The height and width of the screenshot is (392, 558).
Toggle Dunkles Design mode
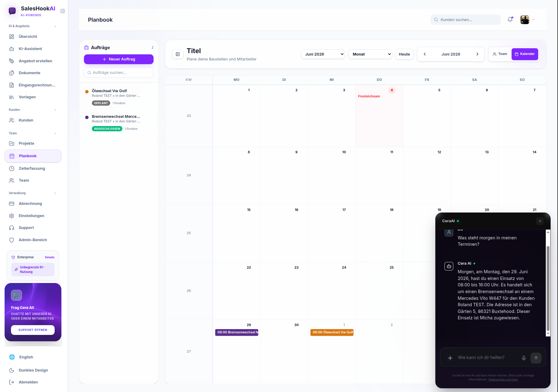33,370
